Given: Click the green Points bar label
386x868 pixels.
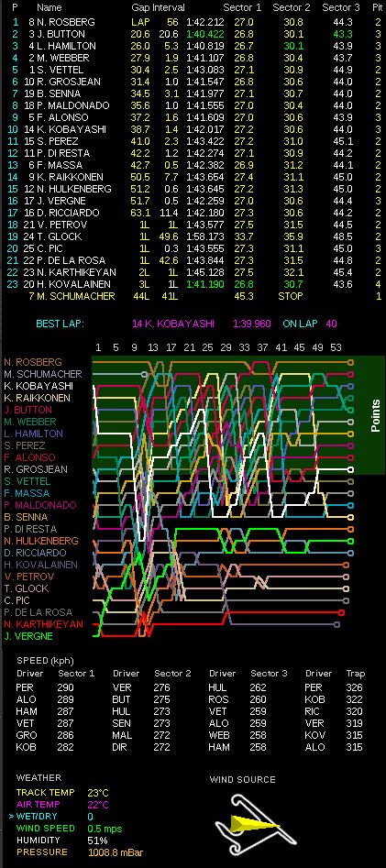Looking at the screenshot, I should click(x=376, y=415).
